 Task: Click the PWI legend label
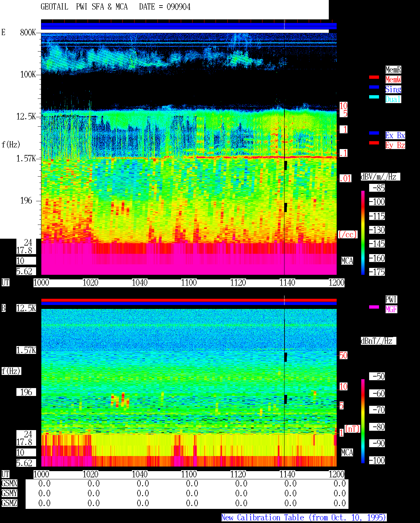[x=391, y=299]
